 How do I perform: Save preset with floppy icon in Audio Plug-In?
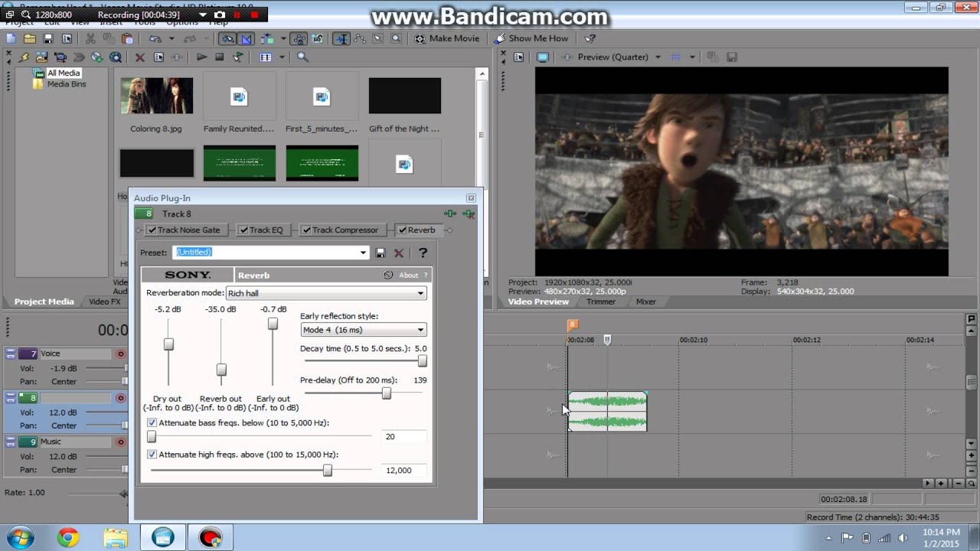(381, 253)
